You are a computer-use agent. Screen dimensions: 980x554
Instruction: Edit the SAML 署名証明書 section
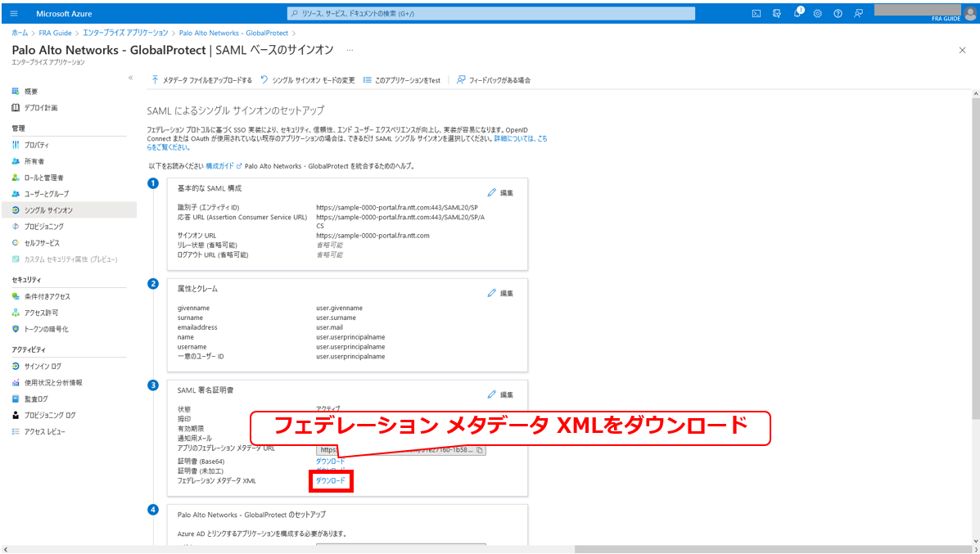click(500, 394)
